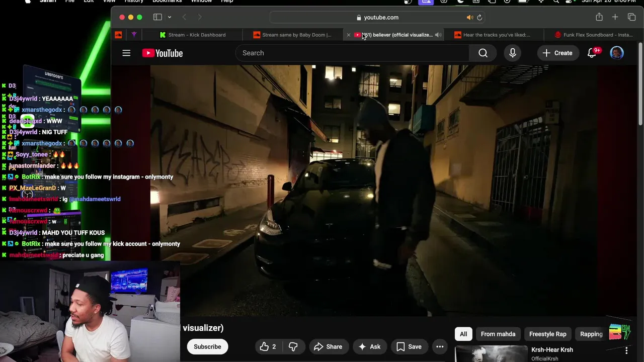Close the believer YouTube tab
Viewport: 644px width, 362px height.
[x=348, y=35]
